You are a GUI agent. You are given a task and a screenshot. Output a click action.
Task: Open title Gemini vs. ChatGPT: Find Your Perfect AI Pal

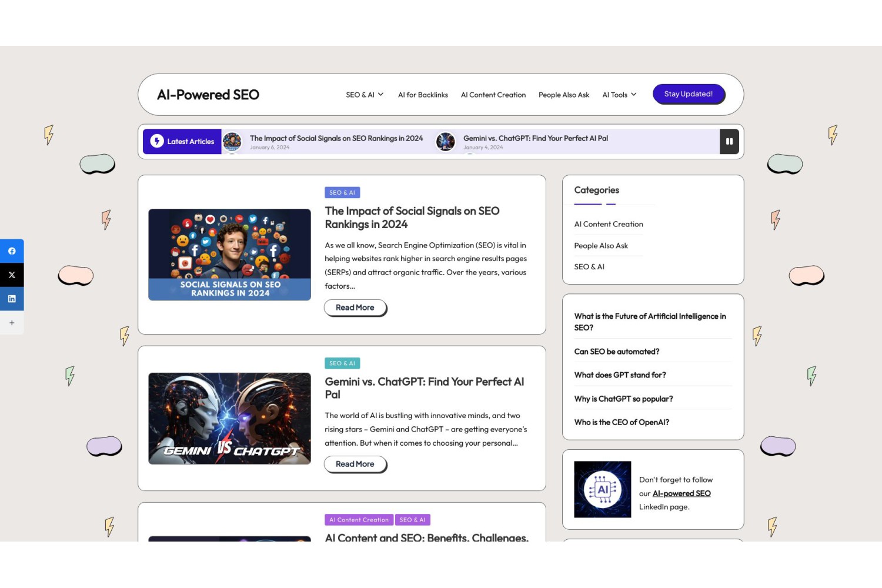tap(425, 388)
